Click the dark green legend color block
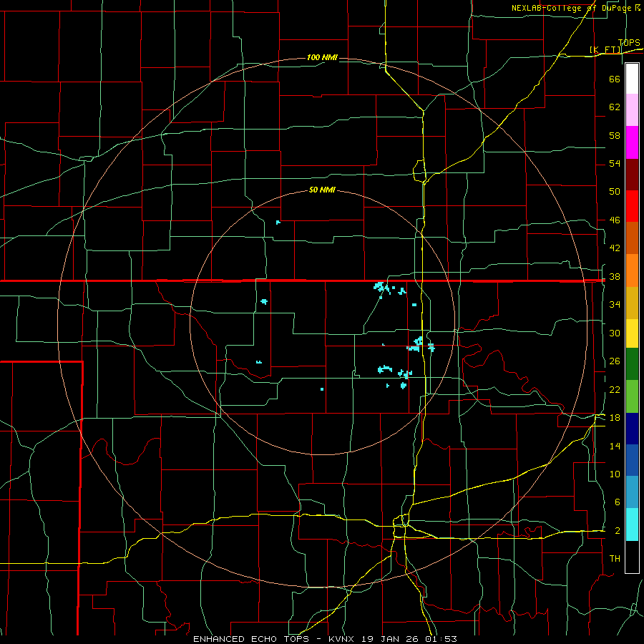 (632, 364)
